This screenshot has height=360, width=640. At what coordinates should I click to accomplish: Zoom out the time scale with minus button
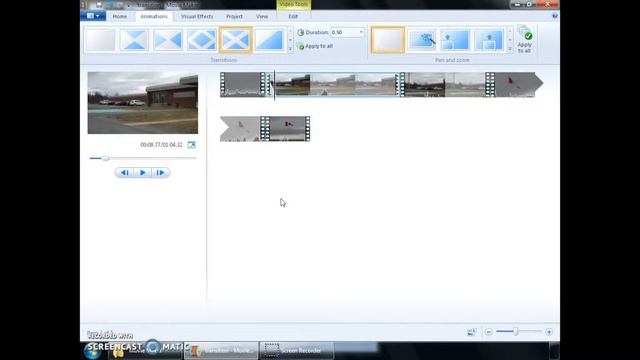pyautogui.click(x=489, y=332)
